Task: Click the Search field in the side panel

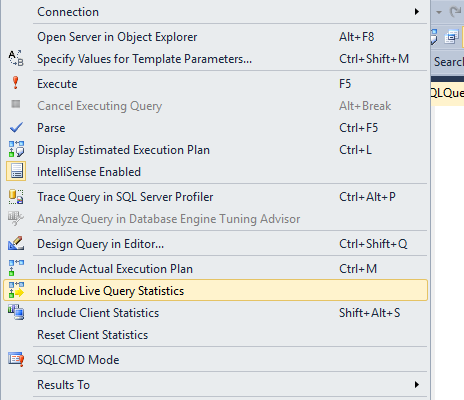Action: tap(448, 62)
